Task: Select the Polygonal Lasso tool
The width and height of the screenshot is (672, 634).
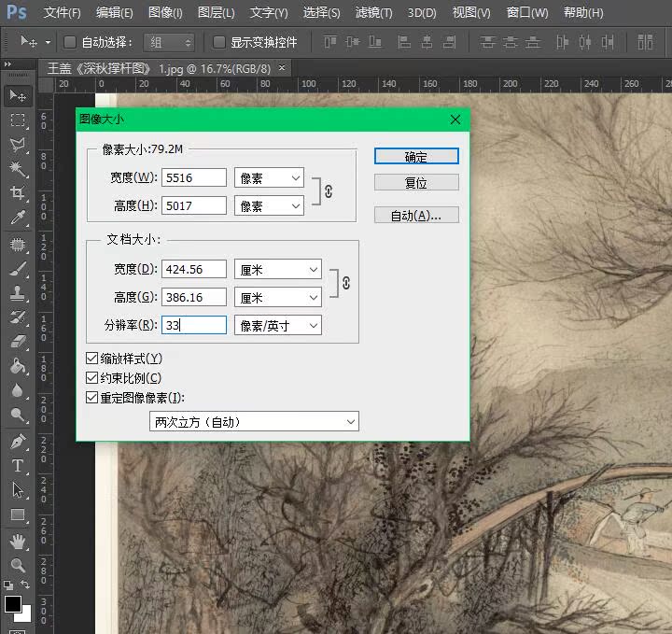Action: click(18, 145)
